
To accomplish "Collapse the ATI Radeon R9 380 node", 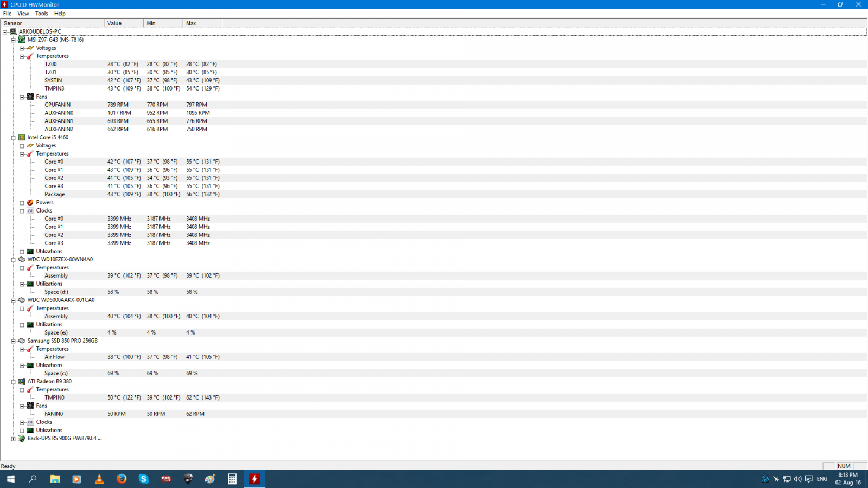I will [14, 381].
